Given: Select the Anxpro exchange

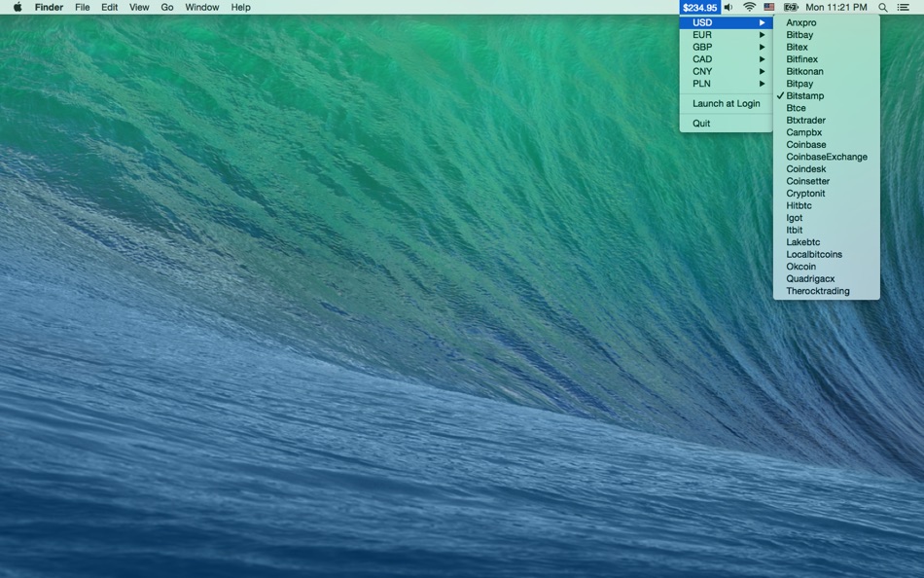Looking at the screenshot, I should coord(826,22).
